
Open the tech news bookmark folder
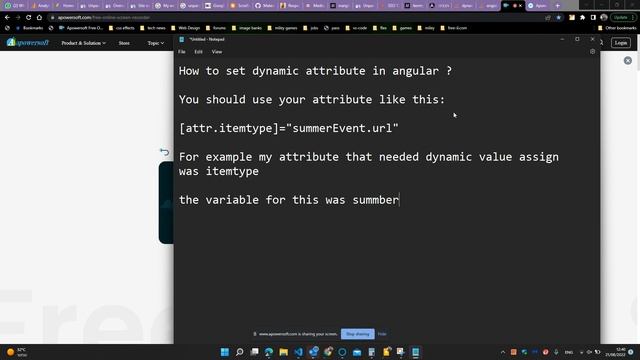pos(153,28)
